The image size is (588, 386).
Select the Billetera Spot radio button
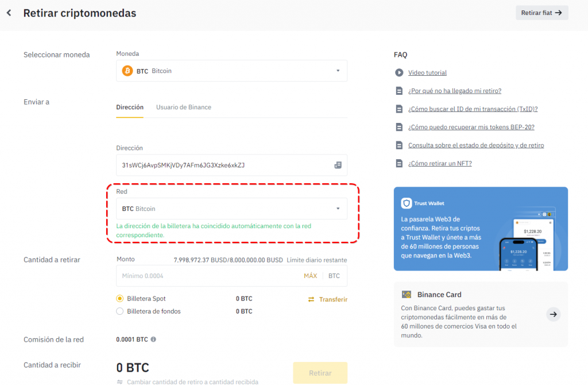tap(120, 299)
